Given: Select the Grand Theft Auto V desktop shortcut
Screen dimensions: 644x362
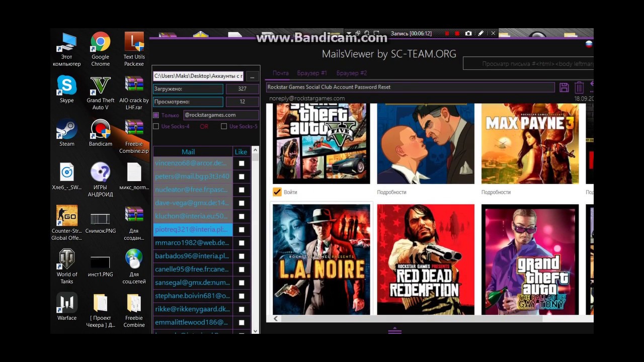Looking at the screenshot, I should click(101, 93).
